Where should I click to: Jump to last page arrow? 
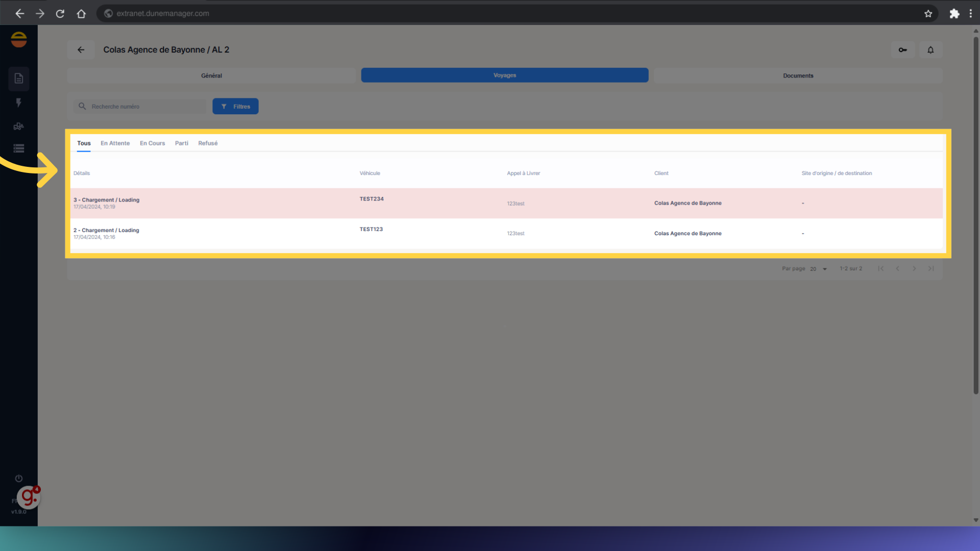click(x=931, y=268)
